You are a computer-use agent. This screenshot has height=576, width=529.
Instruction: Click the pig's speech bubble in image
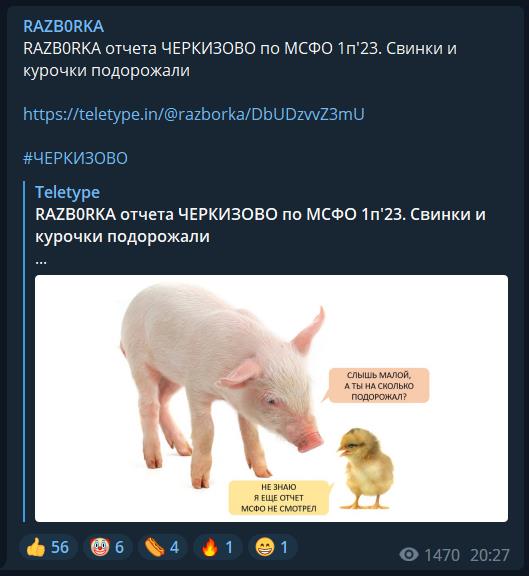[378, 386]
